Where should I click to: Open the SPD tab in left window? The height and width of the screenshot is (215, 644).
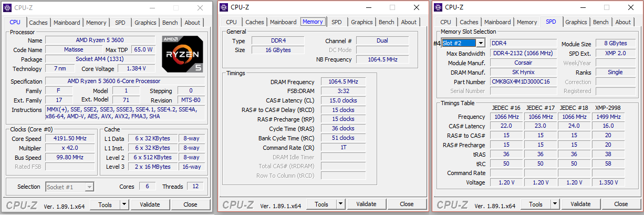[x=120, y=23]
